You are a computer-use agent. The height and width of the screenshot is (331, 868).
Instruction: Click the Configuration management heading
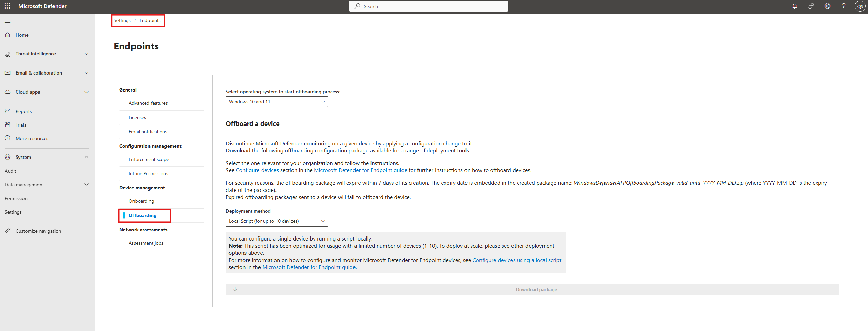pos(150,146)
